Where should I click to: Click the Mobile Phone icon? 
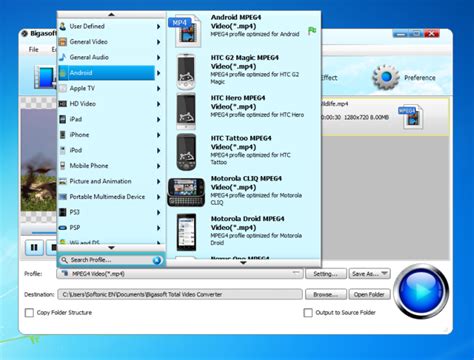[x=62, y=166]
